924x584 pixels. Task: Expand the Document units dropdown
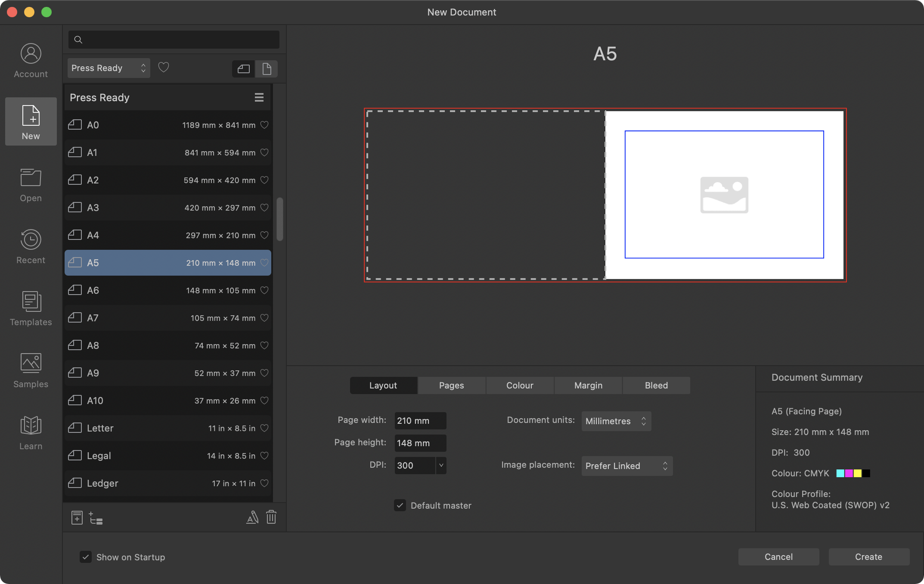tap(617, 420)
